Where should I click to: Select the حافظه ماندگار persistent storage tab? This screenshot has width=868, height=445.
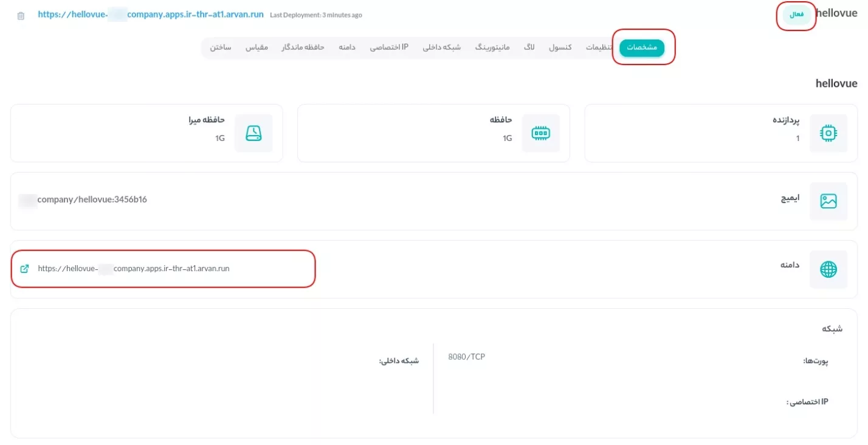(x=303, y=47)
